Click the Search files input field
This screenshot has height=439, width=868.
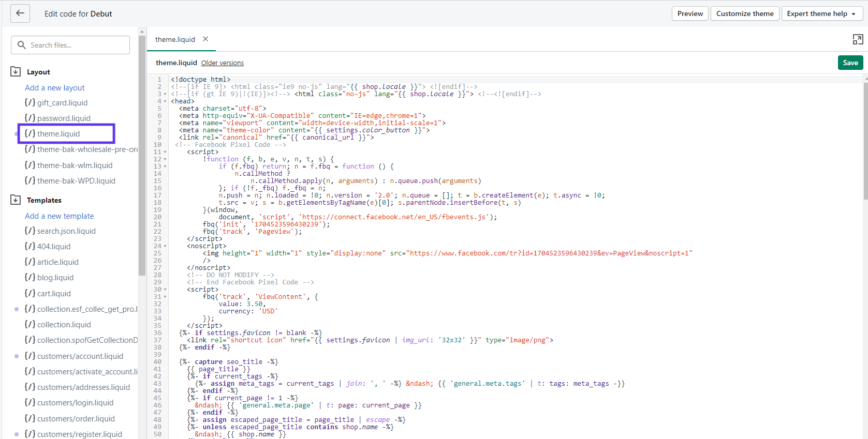pyautogui.click(x=70, y=45)
